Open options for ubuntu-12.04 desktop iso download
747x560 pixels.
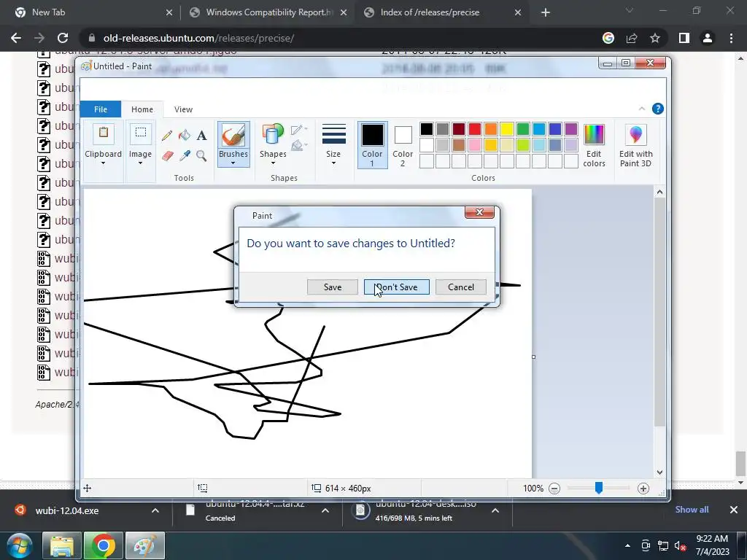495,510
